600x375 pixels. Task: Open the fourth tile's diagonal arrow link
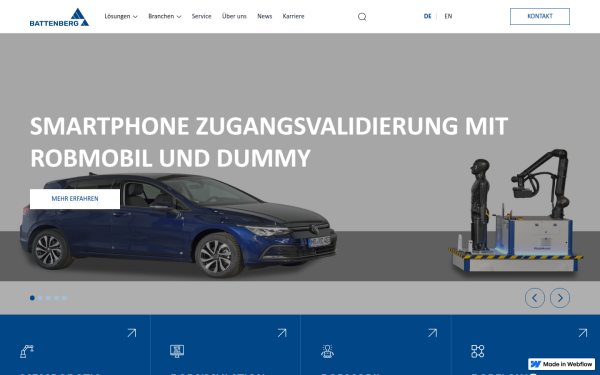pos(583,333)
